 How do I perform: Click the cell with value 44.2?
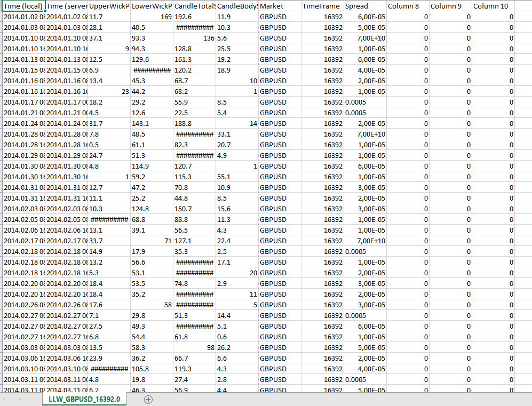[x=152, y=92]
